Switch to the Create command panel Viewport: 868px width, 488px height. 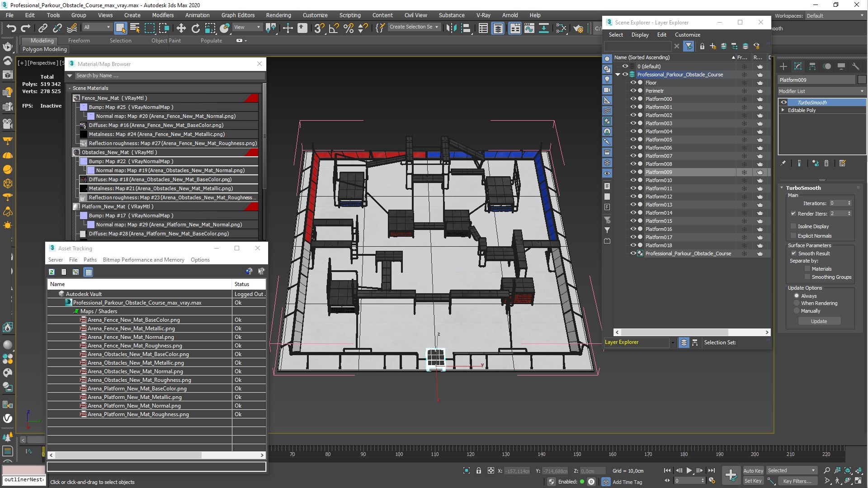[x=783, y=66]
